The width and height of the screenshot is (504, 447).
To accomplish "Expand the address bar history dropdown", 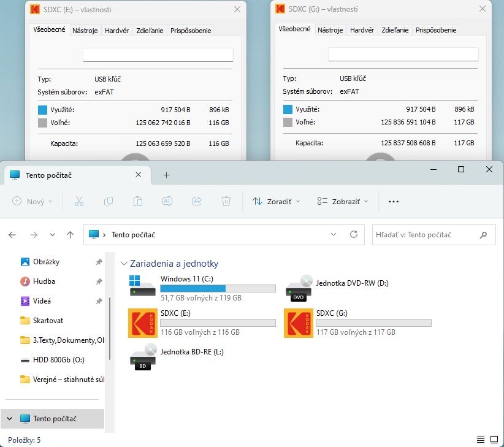I will 334,234.
